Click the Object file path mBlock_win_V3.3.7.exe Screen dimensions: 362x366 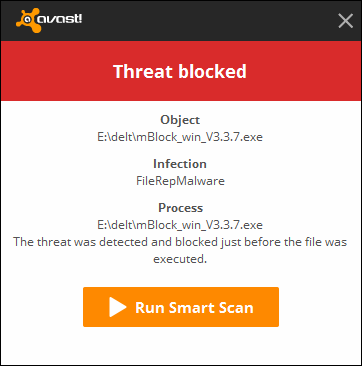(x=180, y=137)
